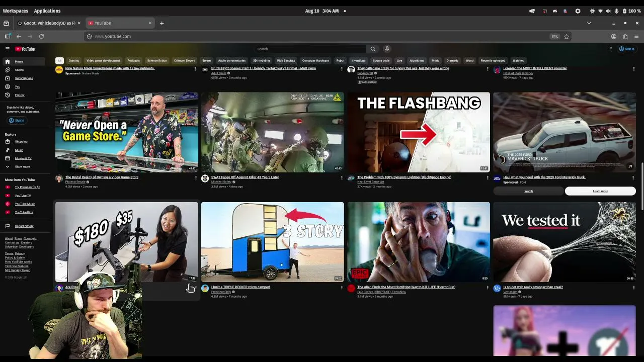The image size is (644, 362).
Task: Open options for Dynamic Lighting video
Action: tap(488, 177)
